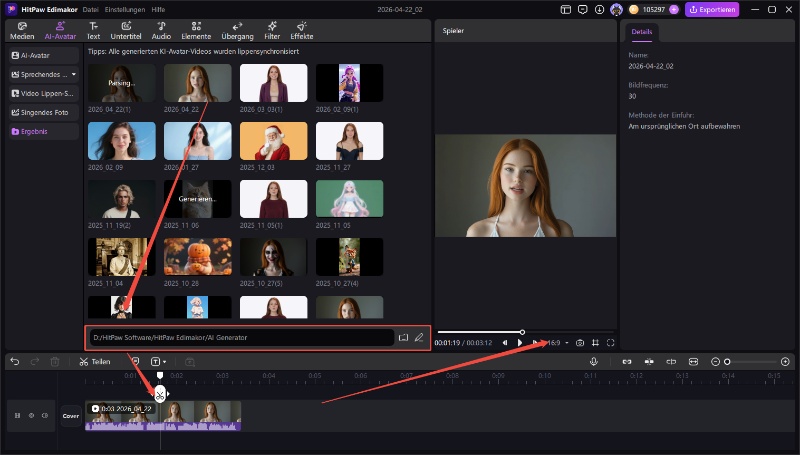This screenshot has height=455, width=800.
Task: Click the redo arrow in timeline toolbar
Action: point(35,362)
